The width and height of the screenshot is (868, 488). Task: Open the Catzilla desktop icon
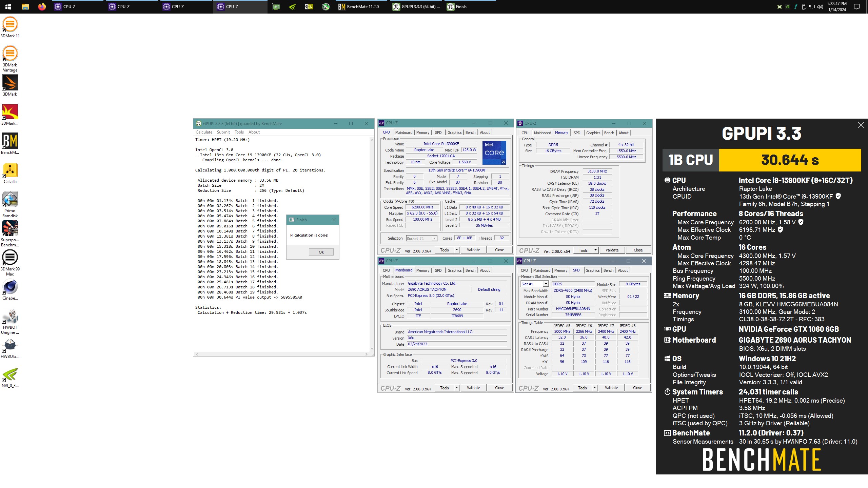pyautogui.click(x=10, y=173)
